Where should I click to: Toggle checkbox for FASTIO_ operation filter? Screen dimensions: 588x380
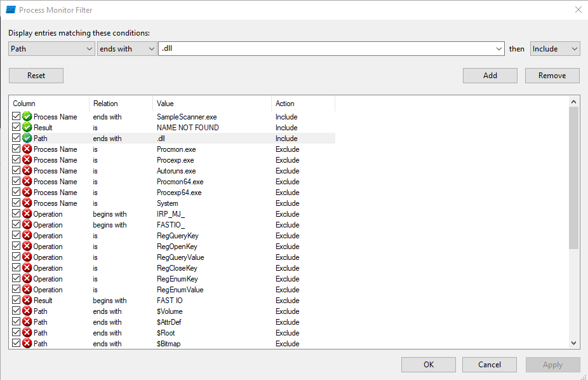16,225
